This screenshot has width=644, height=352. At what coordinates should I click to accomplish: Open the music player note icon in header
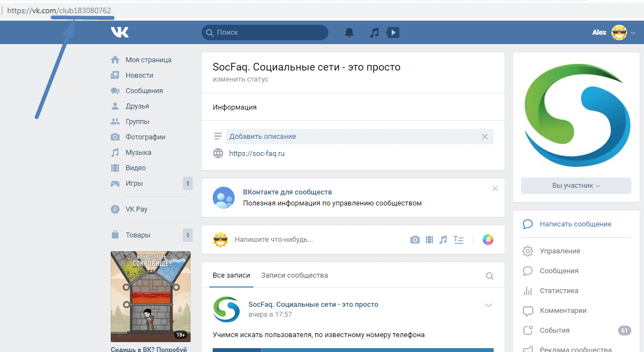374,33
